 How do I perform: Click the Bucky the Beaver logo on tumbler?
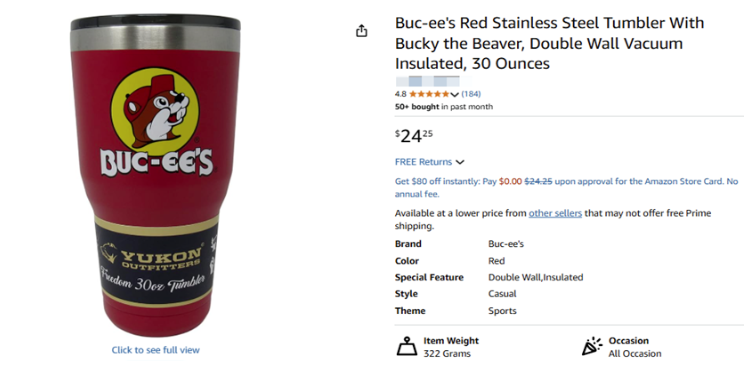(x=155, y=110)
